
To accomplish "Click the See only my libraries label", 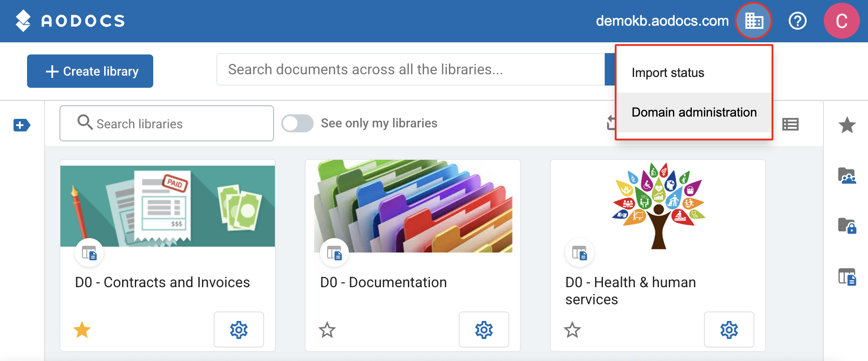I will (x=379, y=123).
